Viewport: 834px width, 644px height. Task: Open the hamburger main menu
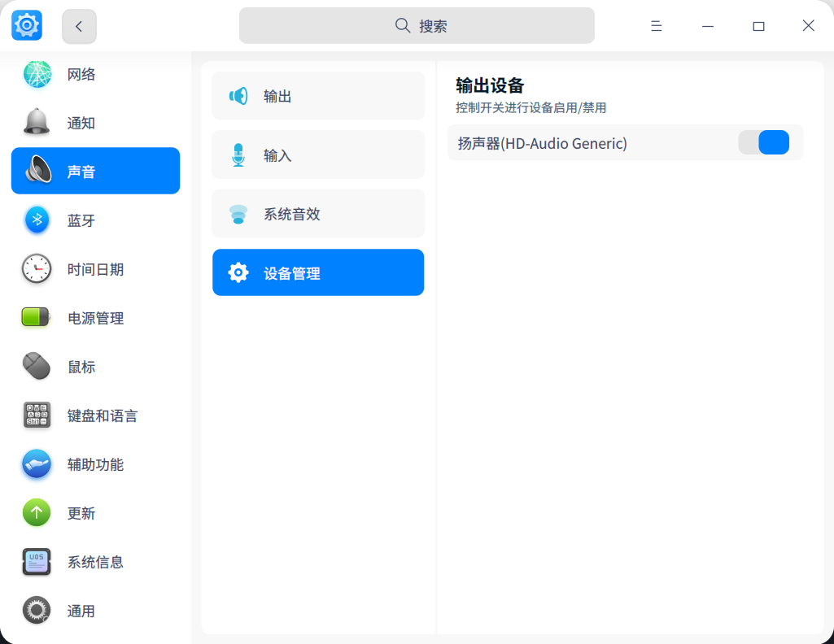coord(657,25)
